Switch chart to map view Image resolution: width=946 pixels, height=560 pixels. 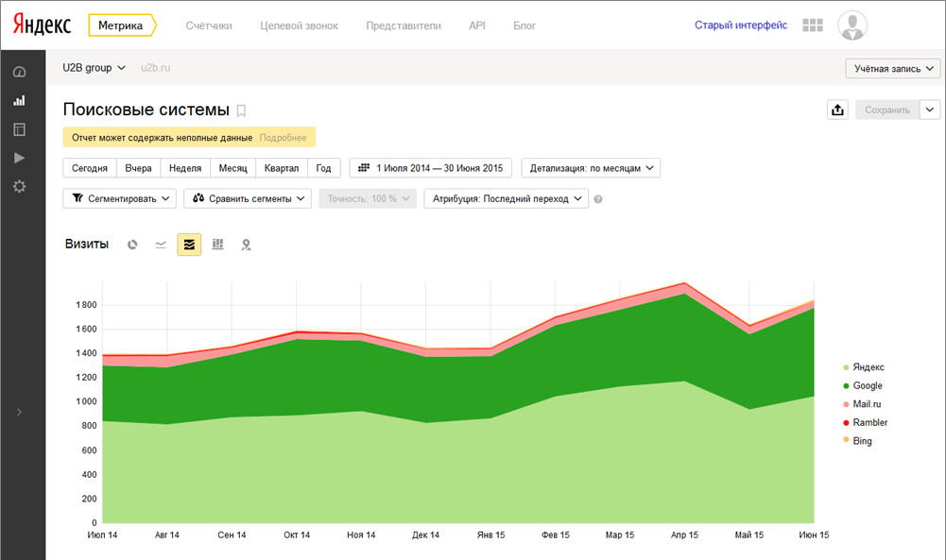[246, 245]
